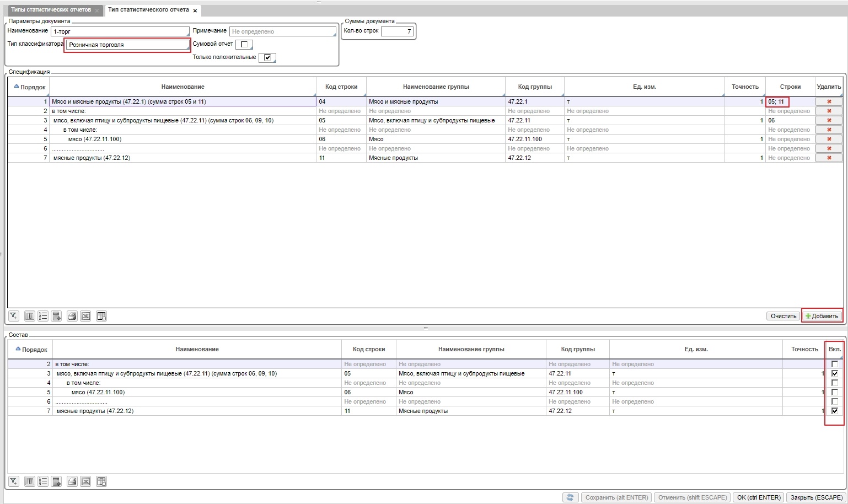Viewport: 848px width, 504px height.
Task: Select the 'Тип статистического отчета' tab
Action: point(148,10)
